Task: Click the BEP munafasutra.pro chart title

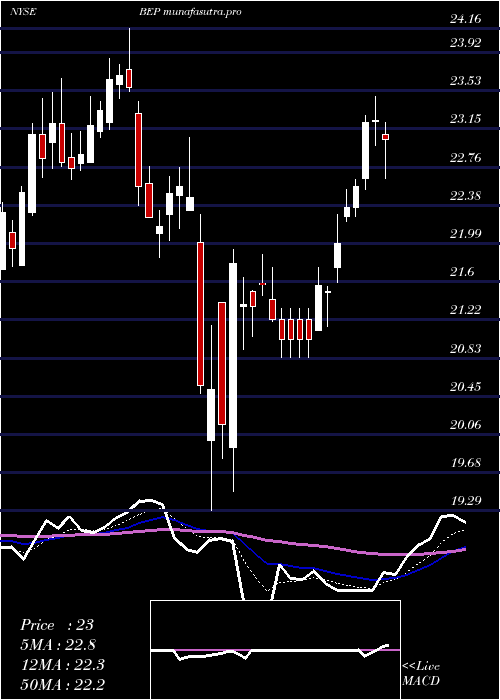Action: (x=190, y=12)
